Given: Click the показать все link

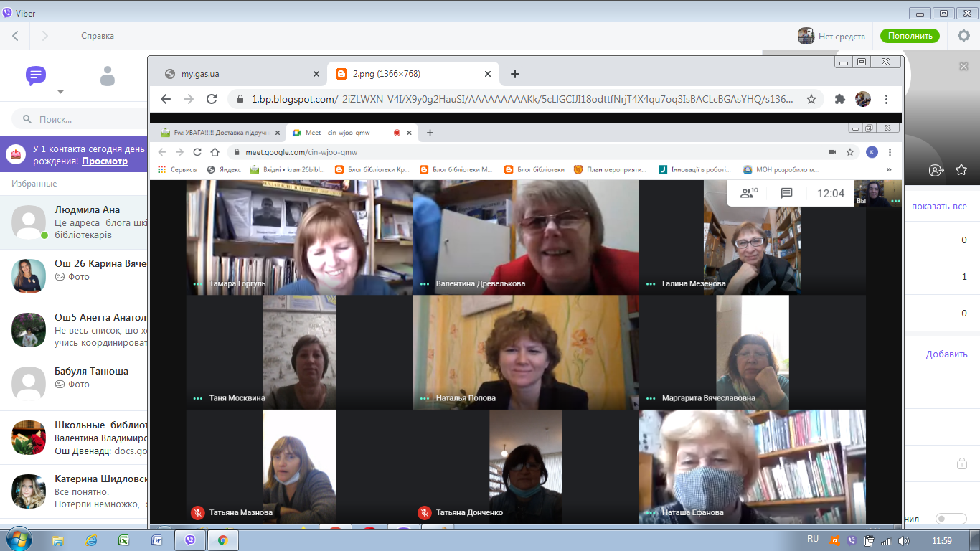Looking at the screenshot, I should [x=939, y=207].
